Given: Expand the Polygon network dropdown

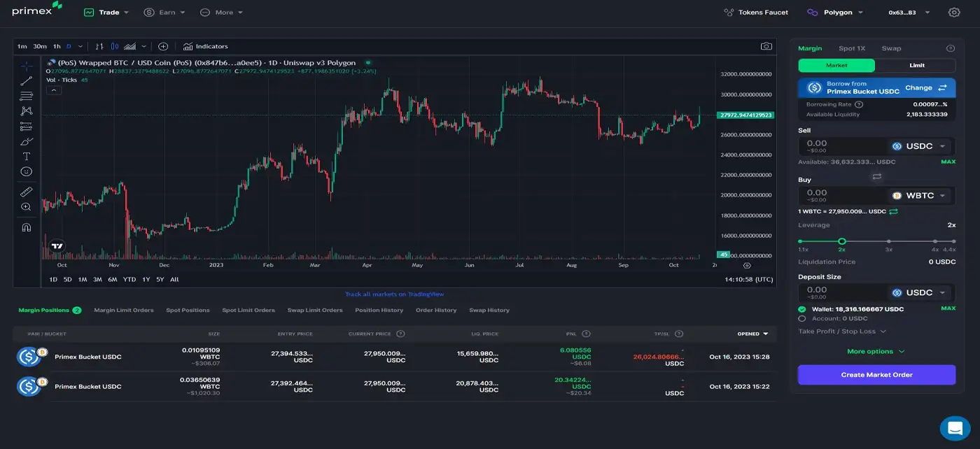Looking at the screenshot, I should (836, 13).
